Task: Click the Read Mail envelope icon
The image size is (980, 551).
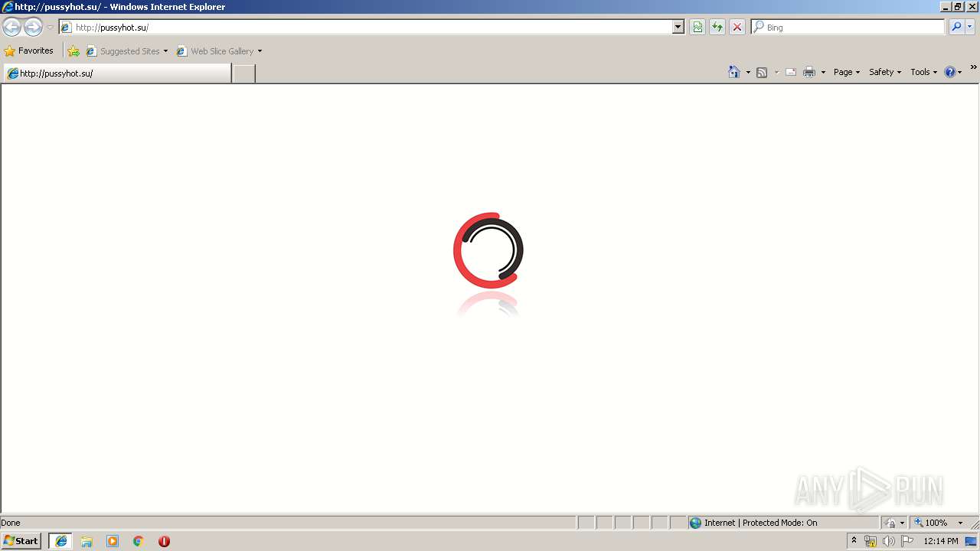Action: pyautogui.click(x=791, y=72)
